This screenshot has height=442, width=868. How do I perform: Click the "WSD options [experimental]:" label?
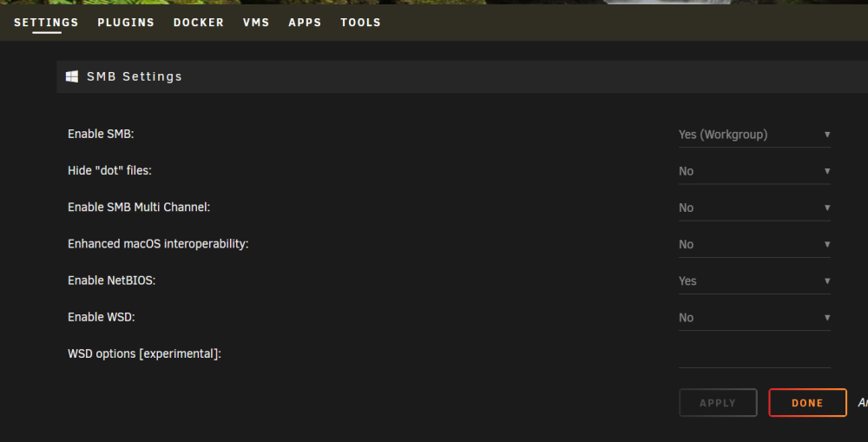pyautogui.click(x=144, y=353)
